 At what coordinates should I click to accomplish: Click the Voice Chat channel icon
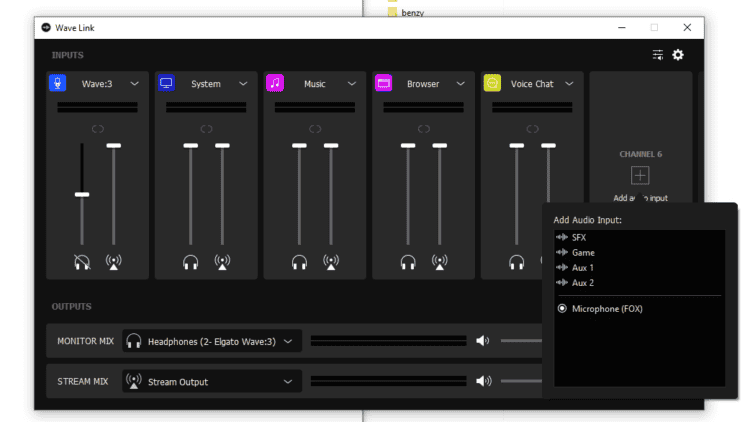tap(492, 83)
